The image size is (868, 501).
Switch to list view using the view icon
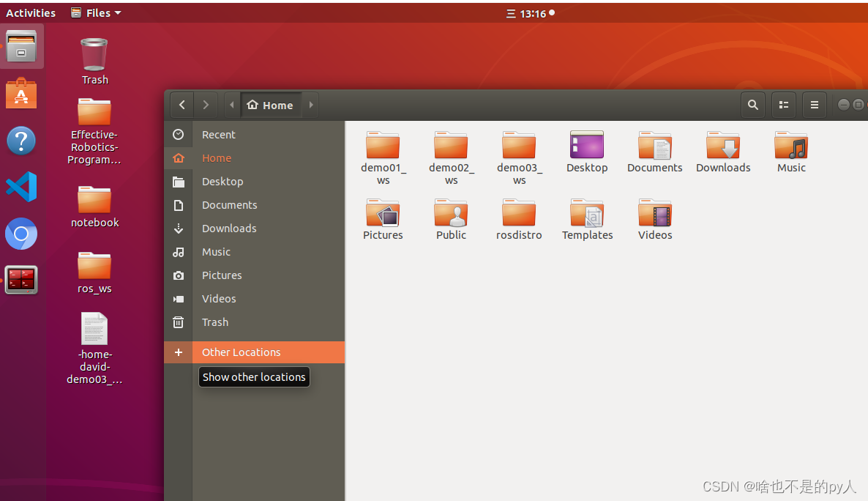[784, 105]
